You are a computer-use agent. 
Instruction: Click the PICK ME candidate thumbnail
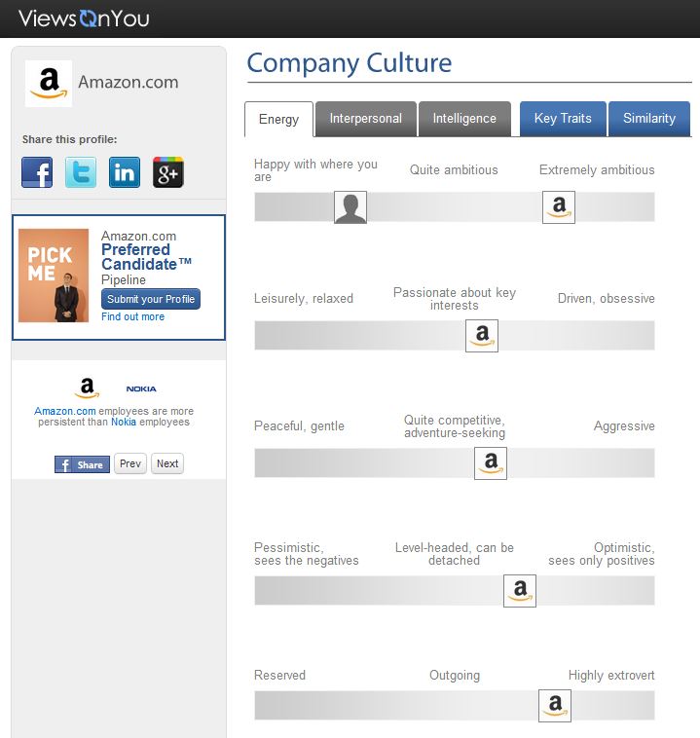54,276
